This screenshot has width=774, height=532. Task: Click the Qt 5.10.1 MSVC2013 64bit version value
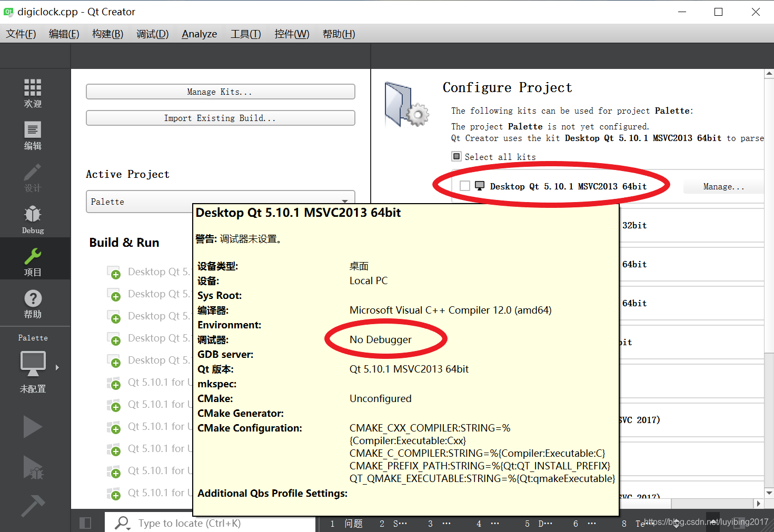[409, 369]
